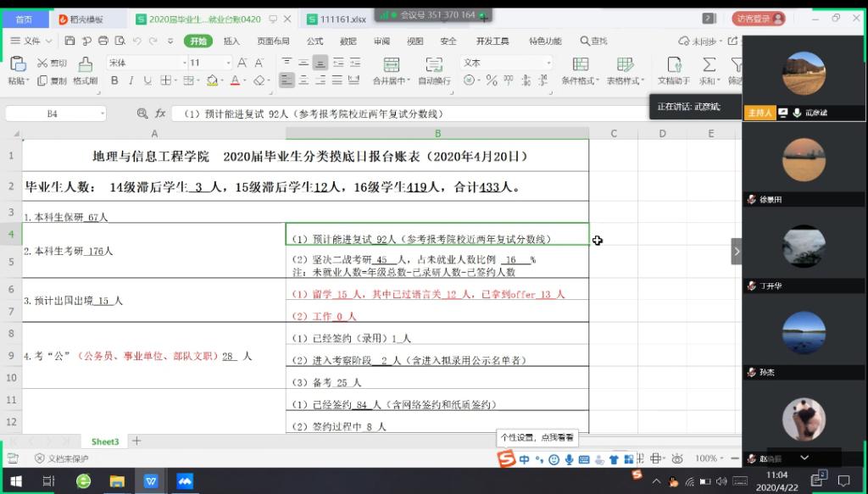868x494 pixels.
Task: Open the 111161.xlsx document tab
Action: pyautogui.click(x=343, y=19)
